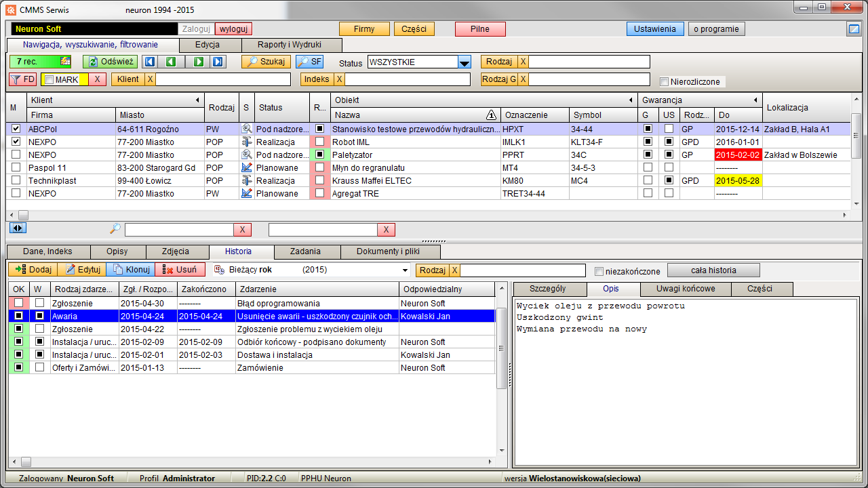
Task: Click the Klient filter input field
Action: point(223,79)
